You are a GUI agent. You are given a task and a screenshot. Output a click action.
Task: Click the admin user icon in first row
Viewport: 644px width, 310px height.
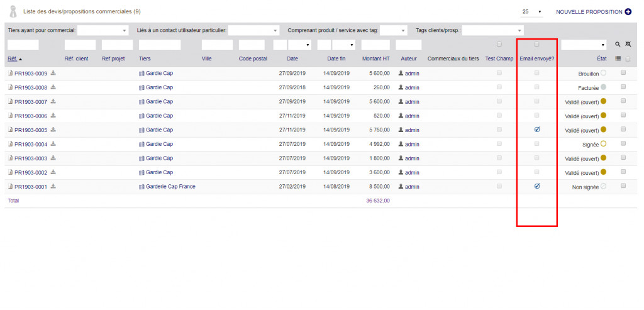tap(401, 73)
